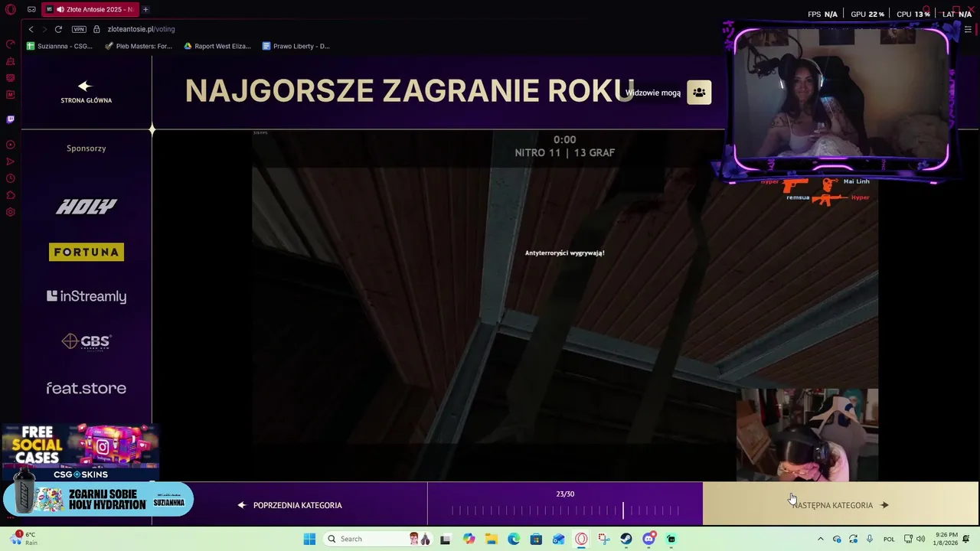
Task: Go to Strona Główna
Action: tap(86, 92)
